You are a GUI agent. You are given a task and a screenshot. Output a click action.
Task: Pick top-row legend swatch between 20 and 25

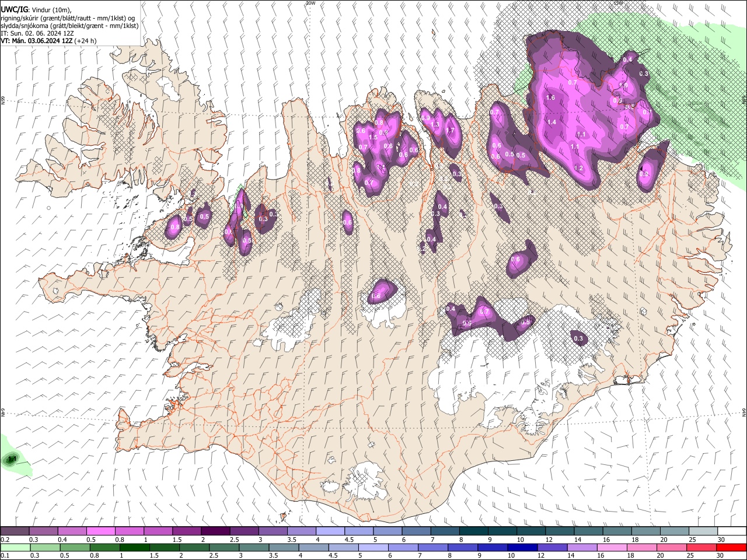point(675,531)
